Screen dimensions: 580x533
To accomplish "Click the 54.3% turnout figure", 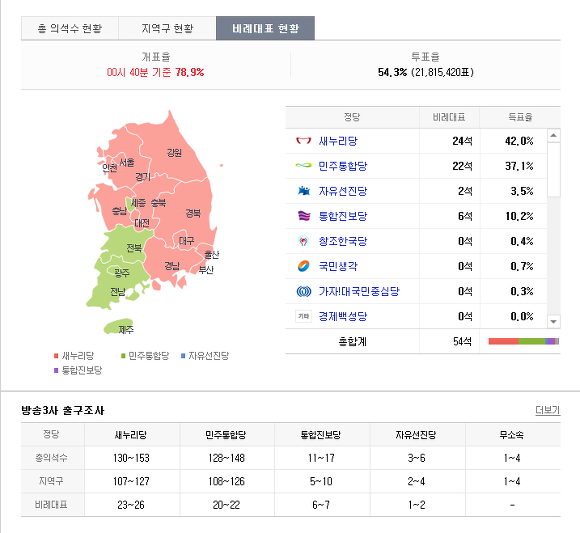I will [392, 72].
